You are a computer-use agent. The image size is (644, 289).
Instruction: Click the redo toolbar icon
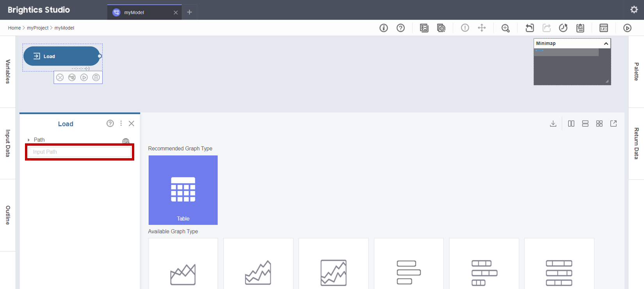pyautogui.click(x=546, y=28)
